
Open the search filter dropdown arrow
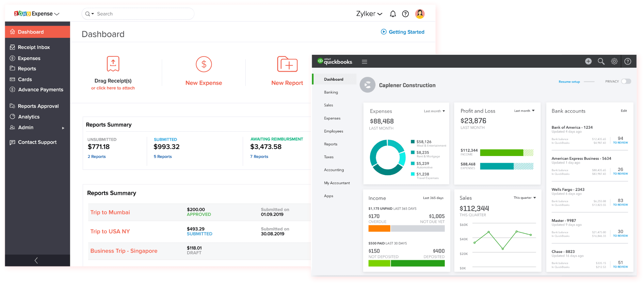[93, 14]
